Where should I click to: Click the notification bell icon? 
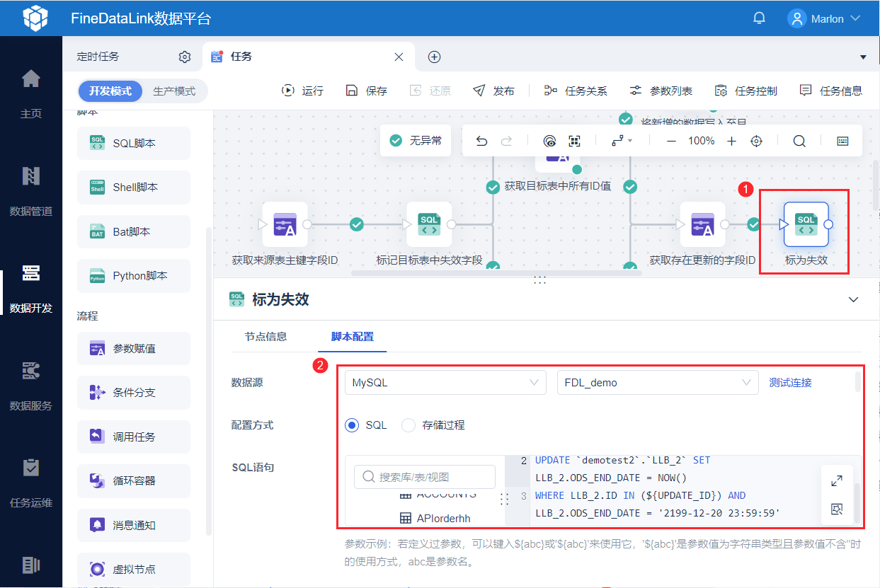[x=759, y=18]
